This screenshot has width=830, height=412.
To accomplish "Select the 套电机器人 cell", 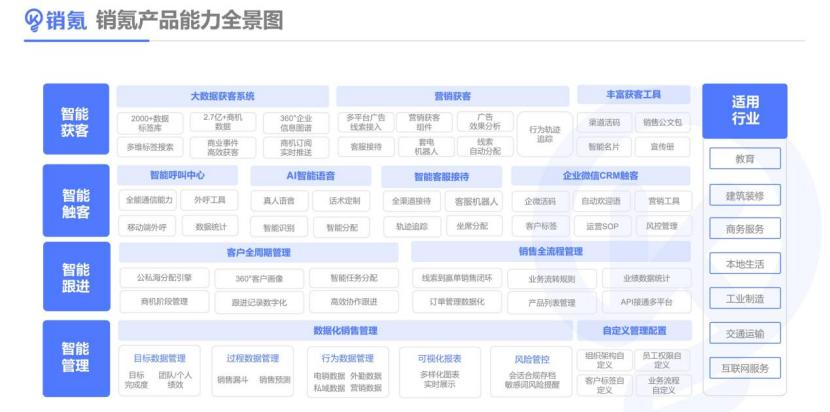I will coord(426,147).
